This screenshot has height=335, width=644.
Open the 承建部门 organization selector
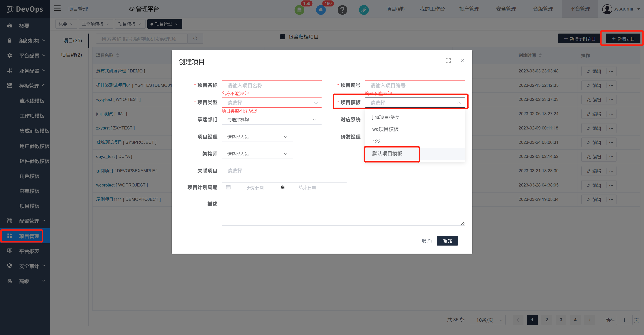pos(271,119)
